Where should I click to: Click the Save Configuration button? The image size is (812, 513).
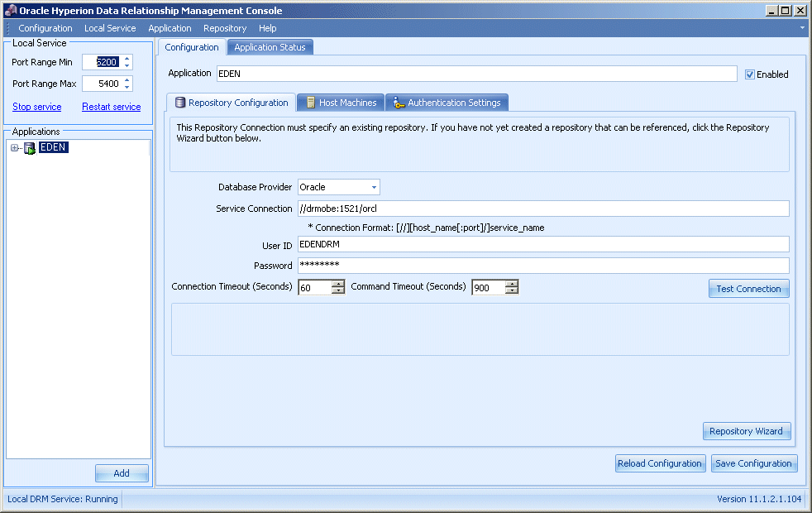(753, 463)
